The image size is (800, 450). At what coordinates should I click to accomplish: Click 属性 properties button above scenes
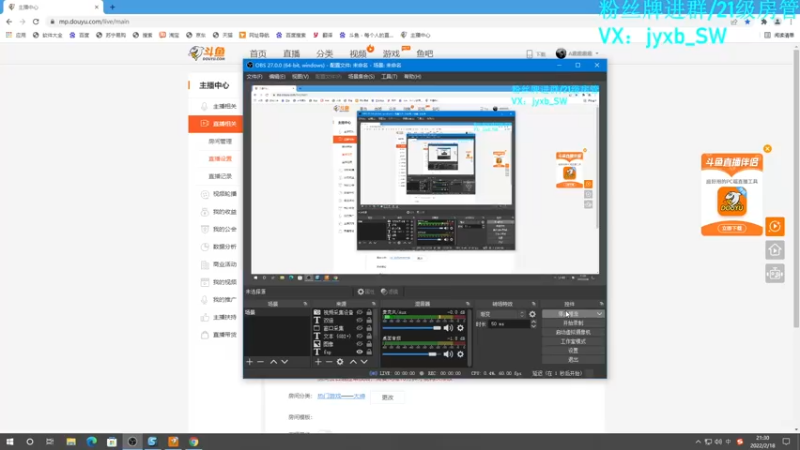click(366, 292)
